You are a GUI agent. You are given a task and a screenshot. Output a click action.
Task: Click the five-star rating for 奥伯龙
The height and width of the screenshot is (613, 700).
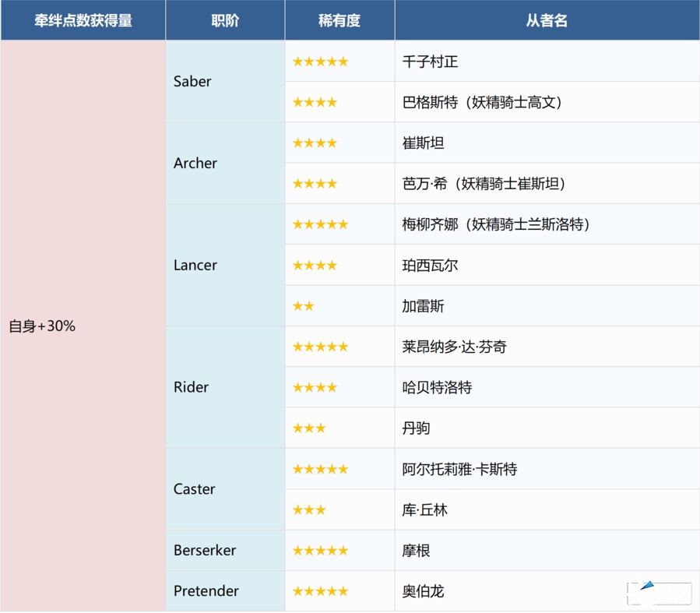pyautogui.click(x=320, y=591)
